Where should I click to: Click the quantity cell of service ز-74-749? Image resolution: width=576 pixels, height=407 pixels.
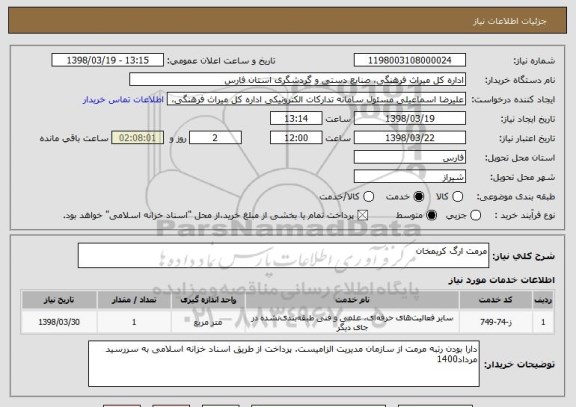pos(134,322)
